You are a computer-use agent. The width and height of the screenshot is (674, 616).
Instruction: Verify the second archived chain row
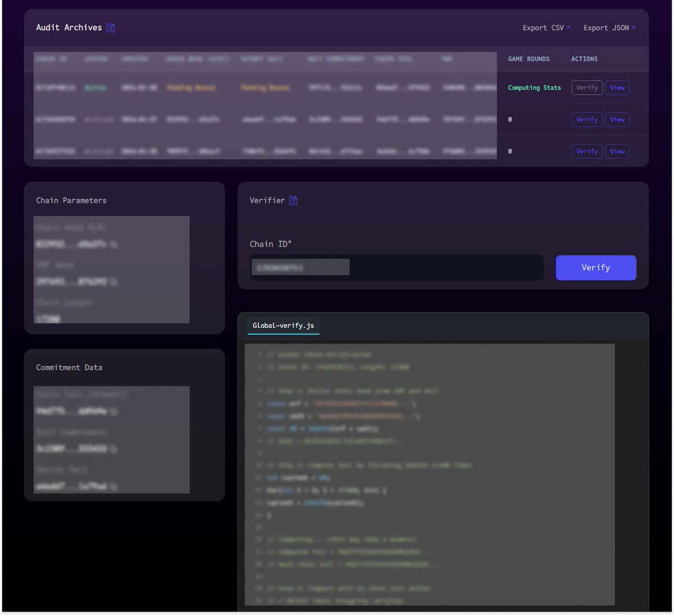(x=587, y=119)
